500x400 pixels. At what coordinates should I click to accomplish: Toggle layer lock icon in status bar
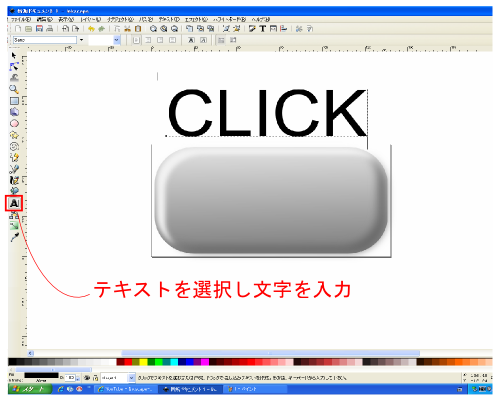pyautogui.click(x=96, y=378)
